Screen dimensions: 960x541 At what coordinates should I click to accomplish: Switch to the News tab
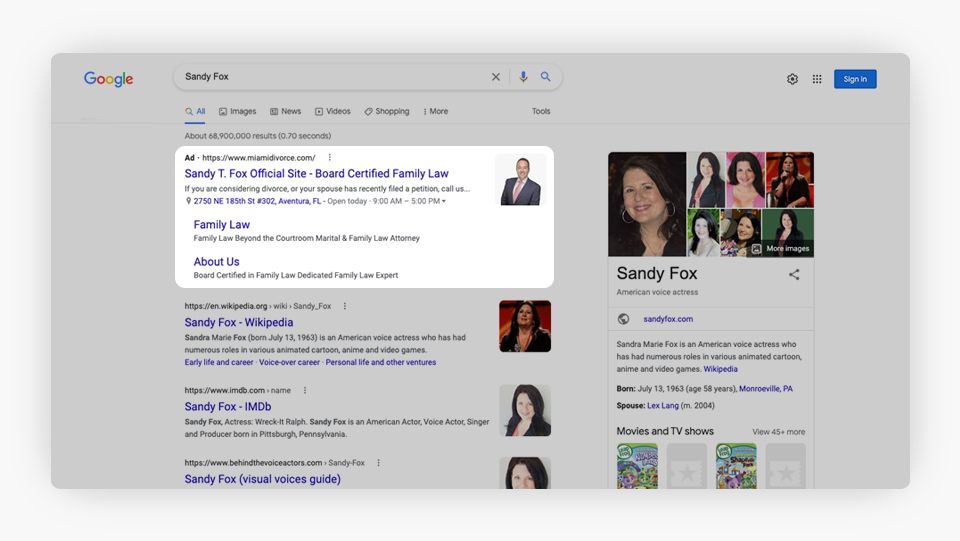(285, 112)
